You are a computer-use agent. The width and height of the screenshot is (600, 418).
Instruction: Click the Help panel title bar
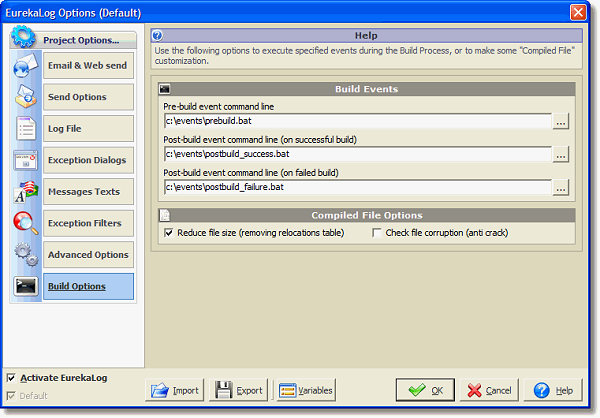coord(367,36)
